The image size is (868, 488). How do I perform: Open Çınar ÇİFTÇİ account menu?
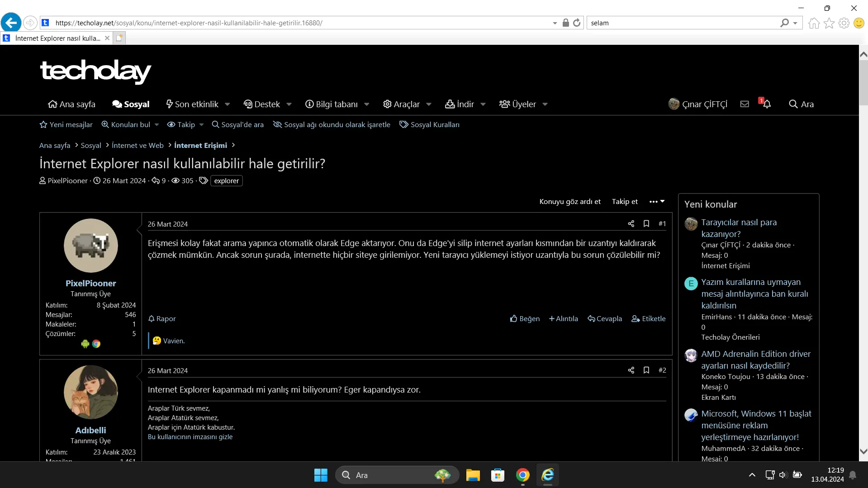click(x=698, y=104)
